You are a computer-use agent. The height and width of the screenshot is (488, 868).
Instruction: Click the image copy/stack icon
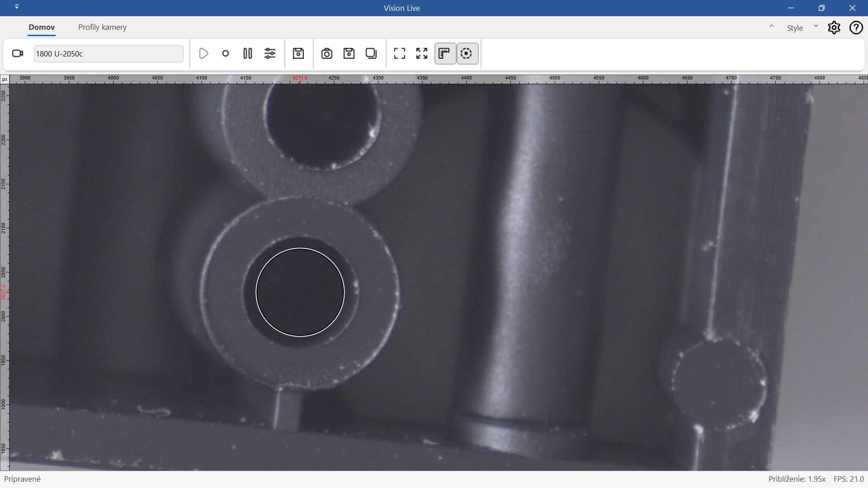point(371,53)
